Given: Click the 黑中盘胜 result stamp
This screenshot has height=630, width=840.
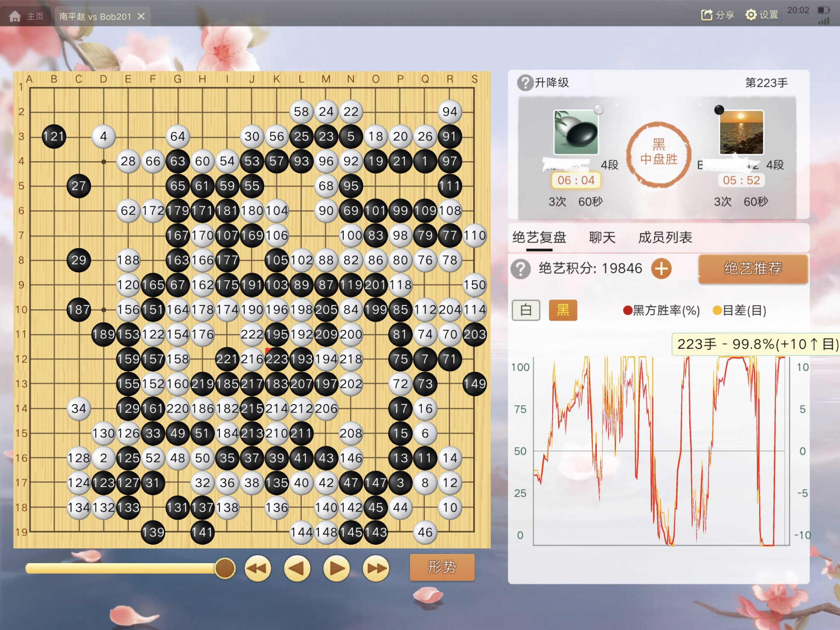Looking at the screenshot, I should (x=659, y=154).
